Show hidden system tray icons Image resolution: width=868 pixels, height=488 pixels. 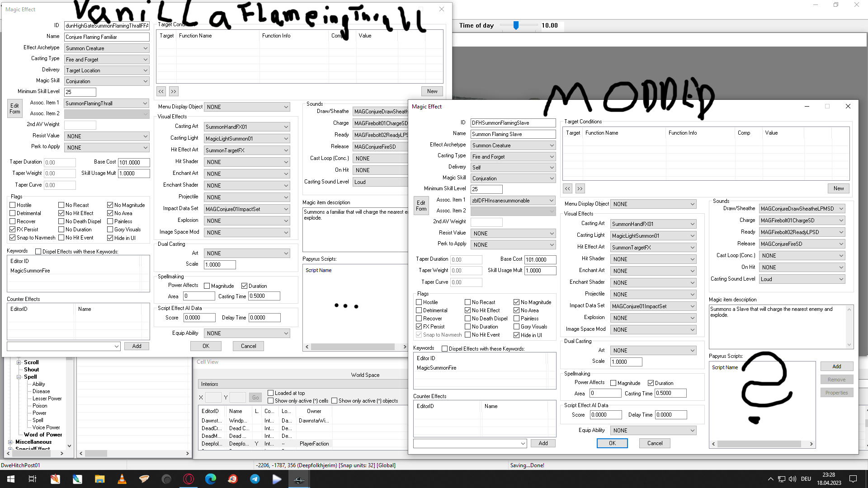pyautogui.click(x=770, y=479)
